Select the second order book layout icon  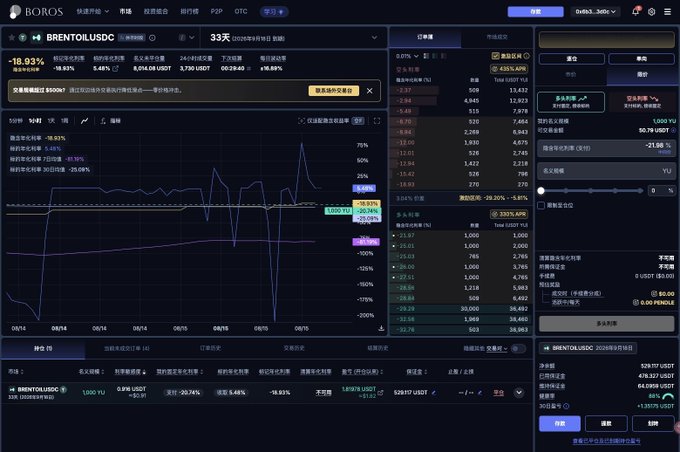[x=435, y=56]
